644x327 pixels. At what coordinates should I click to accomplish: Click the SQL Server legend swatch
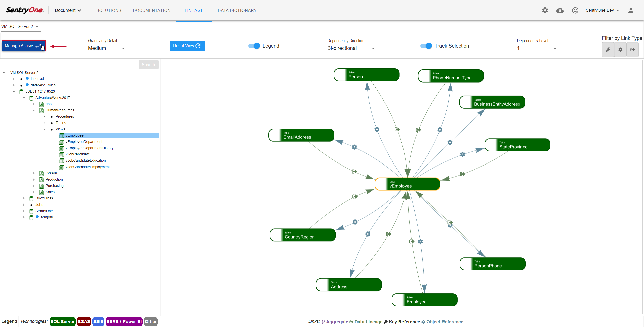tap(62, 322)
